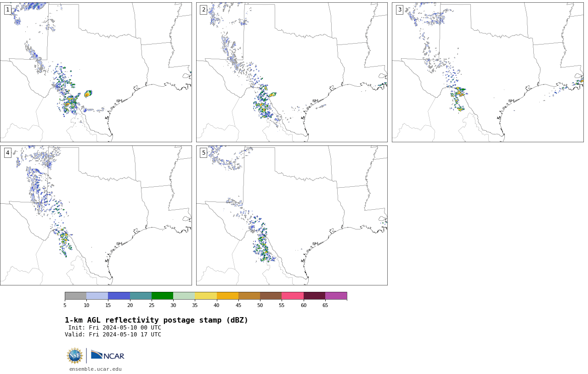
Task: Click the pale green 30-35 dBZ swatch
Action: coord(184,296)
